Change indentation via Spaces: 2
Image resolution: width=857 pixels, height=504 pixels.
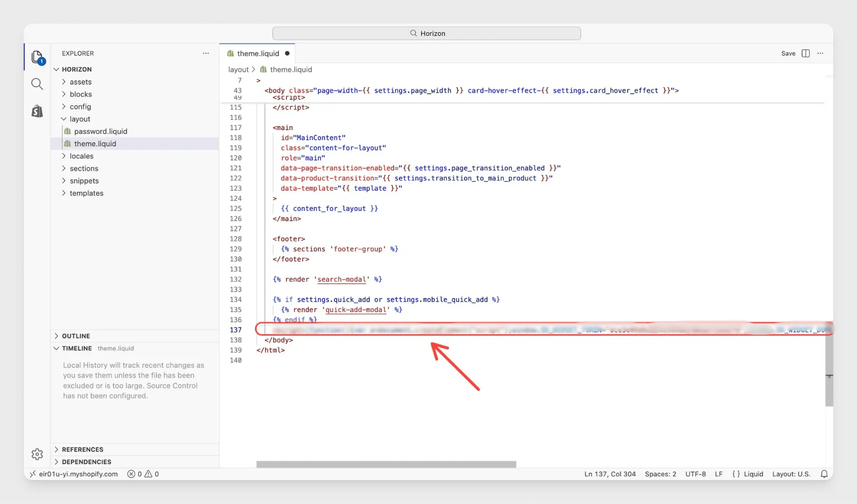[x=660, y=474]
